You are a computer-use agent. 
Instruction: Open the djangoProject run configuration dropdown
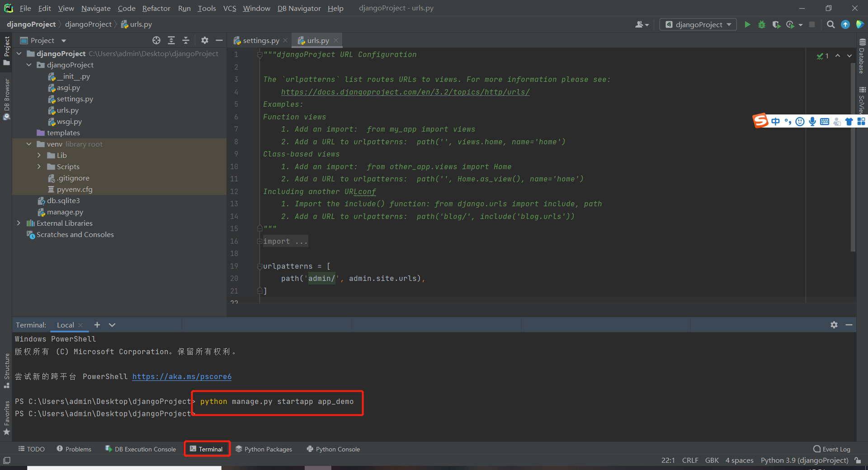tap(698, 24)
